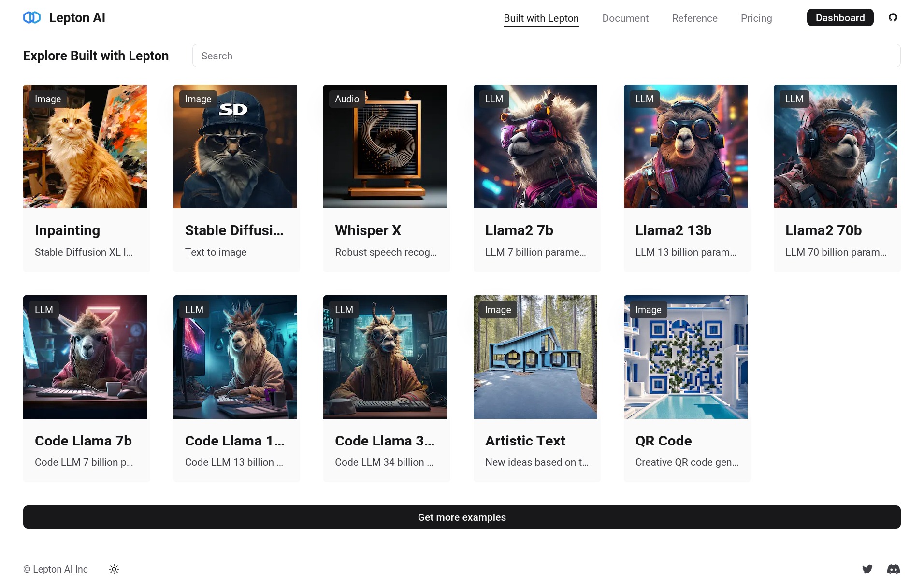924x587 pixels.
Task: Click 'LLM 7 billion parame...' description
Action: click(x=535, y=252)
